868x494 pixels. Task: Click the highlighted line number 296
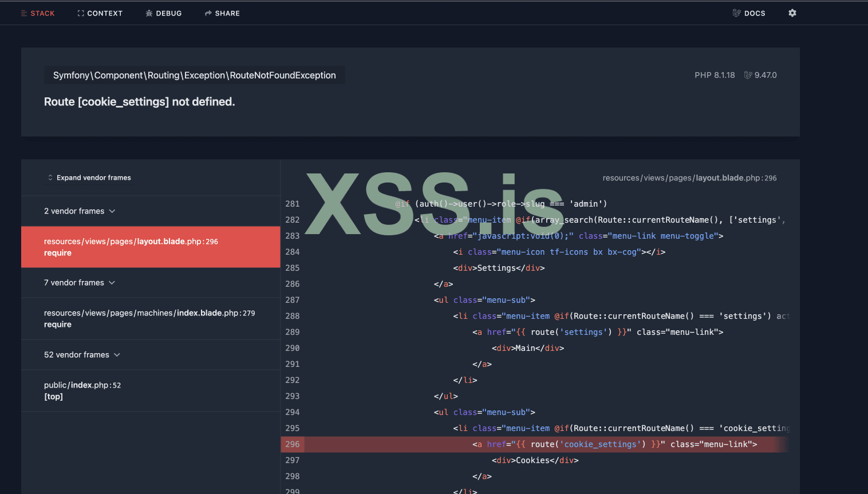[x=293, y=444]
